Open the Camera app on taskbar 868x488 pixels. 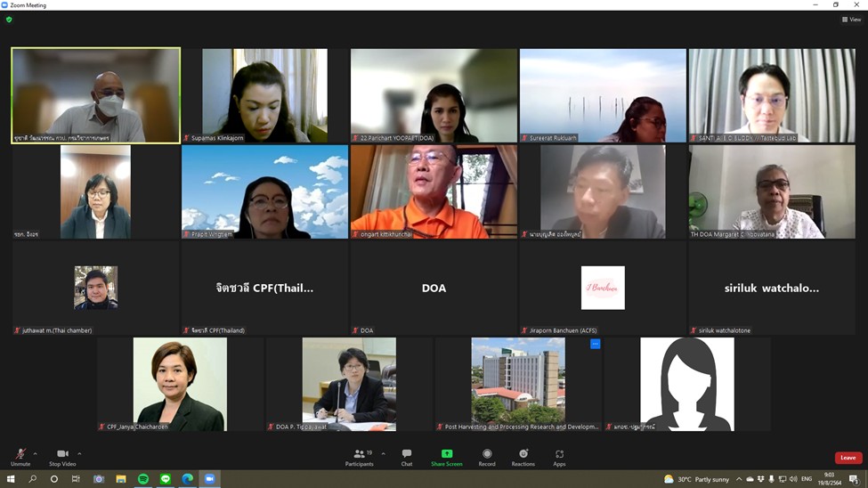click(99, 479)
